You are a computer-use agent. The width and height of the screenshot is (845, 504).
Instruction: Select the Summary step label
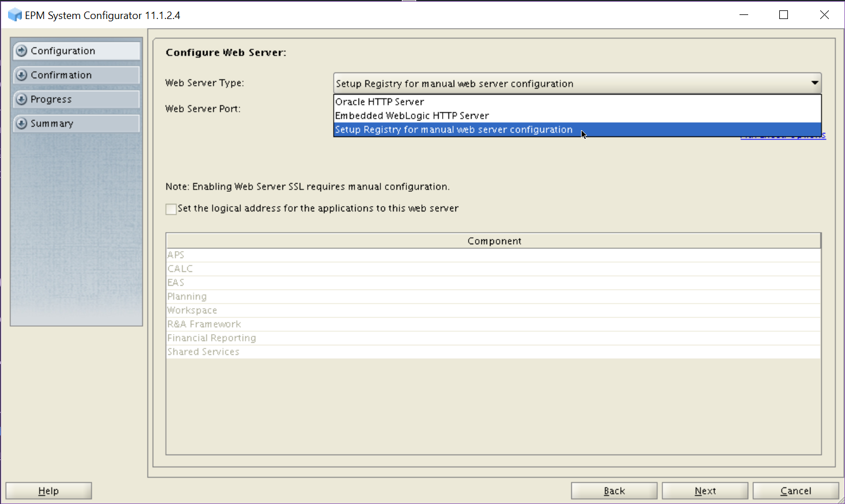pyautogui.click(x=52, y=123)
